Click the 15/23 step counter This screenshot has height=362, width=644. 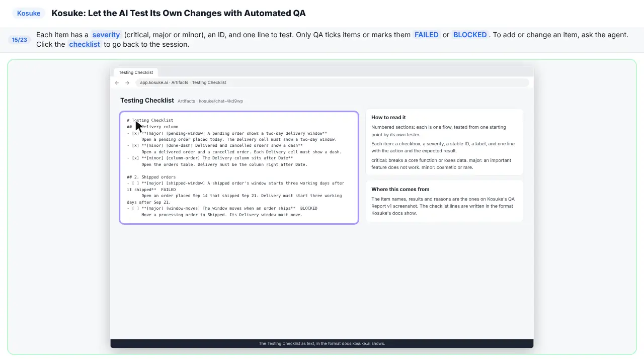20,40
